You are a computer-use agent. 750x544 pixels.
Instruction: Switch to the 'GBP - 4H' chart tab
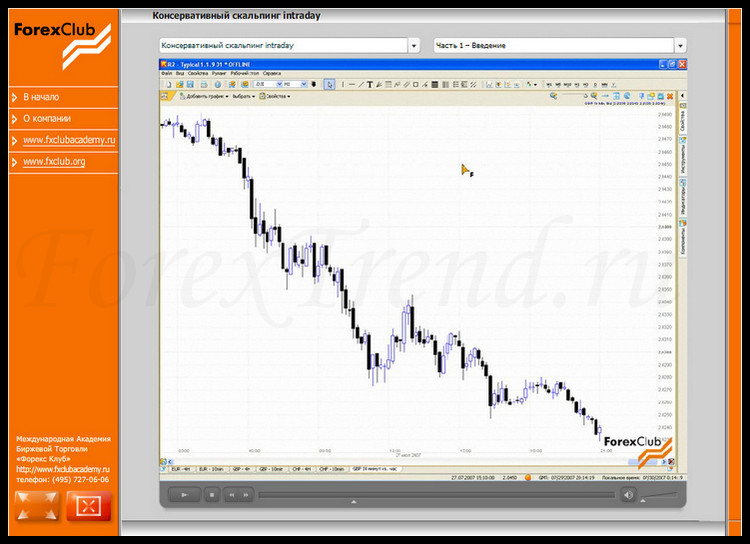242,469
